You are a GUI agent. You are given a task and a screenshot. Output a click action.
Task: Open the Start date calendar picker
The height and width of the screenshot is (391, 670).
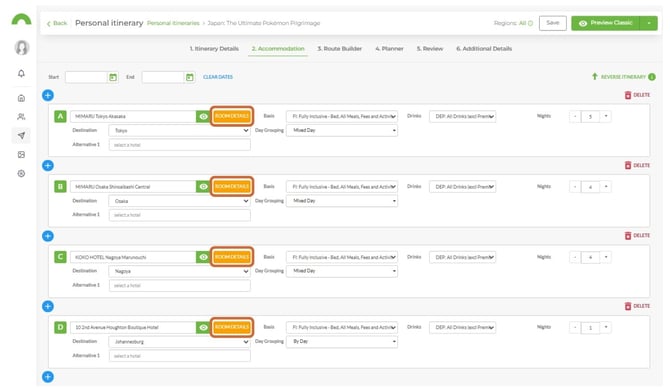tap(113, 77)
